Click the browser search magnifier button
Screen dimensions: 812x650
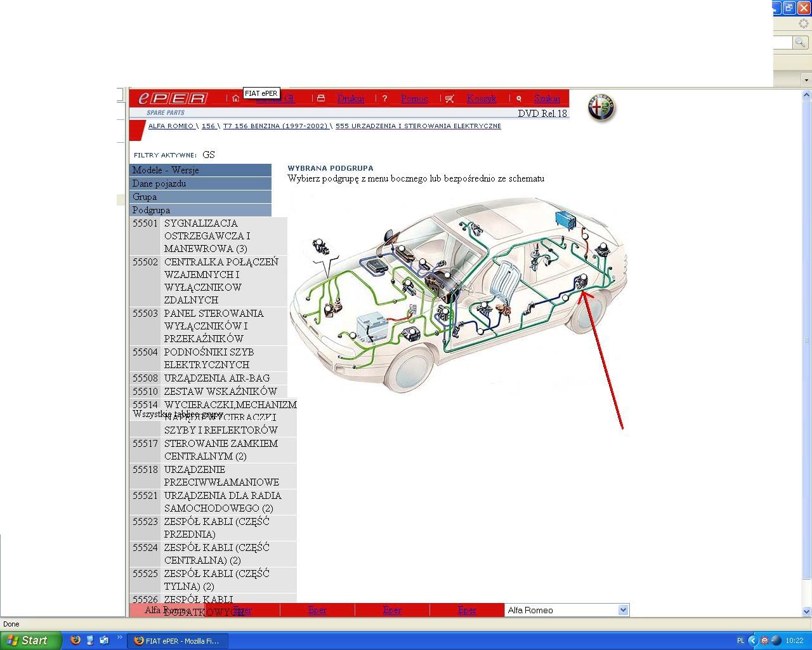pos(801,42)
